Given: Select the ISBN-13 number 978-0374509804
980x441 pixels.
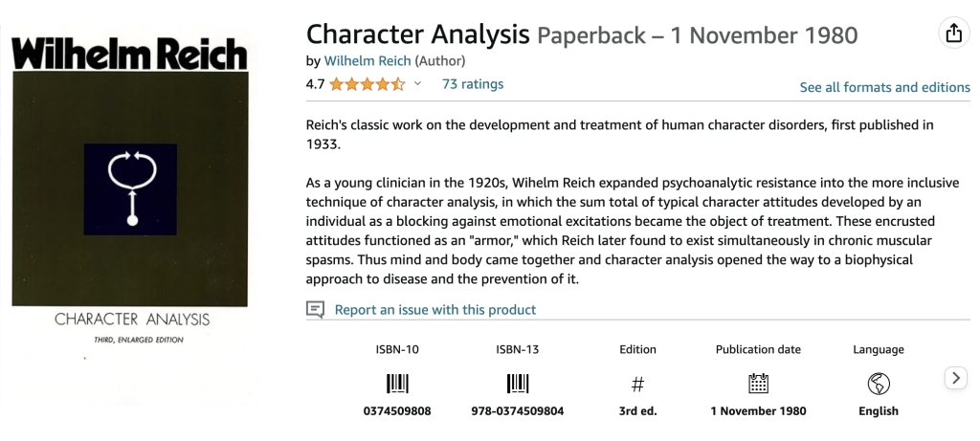Looking at the screenshot, I should coord(518,411).
